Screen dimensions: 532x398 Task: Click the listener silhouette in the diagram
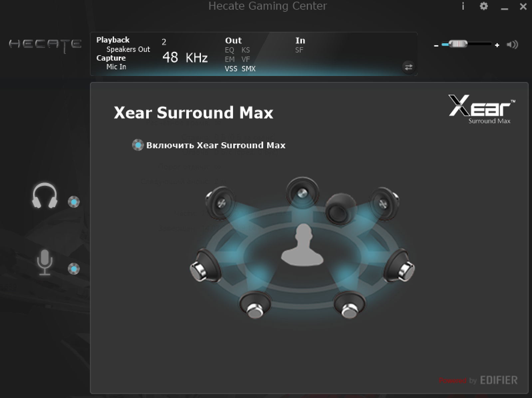[x=302, y=245]
